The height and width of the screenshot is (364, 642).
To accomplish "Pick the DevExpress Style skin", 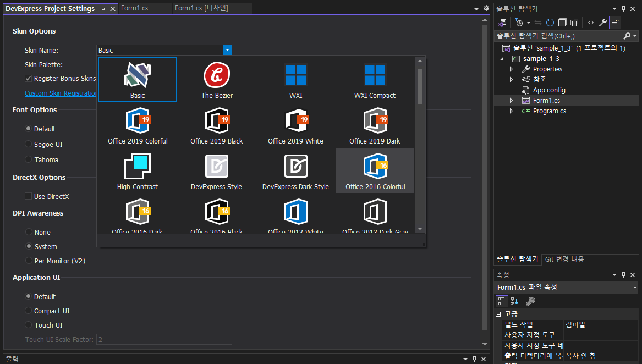I will (217, 171).
